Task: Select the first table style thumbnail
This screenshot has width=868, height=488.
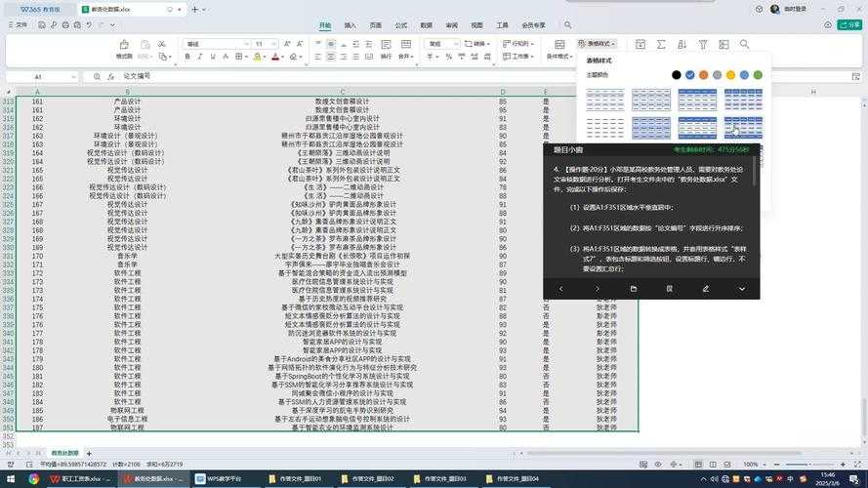Action: [604, 100]
